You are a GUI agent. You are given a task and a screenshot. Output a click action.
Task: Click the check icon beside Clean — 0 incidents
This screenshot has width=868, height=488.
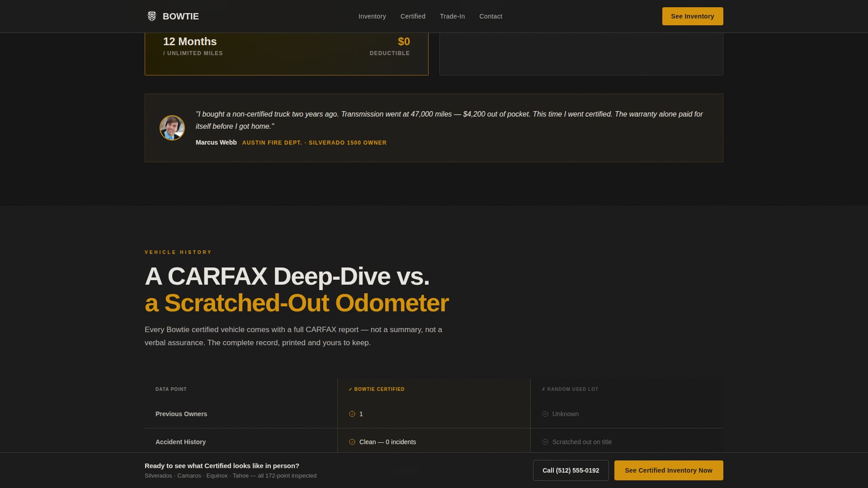[x=352, y=442]
